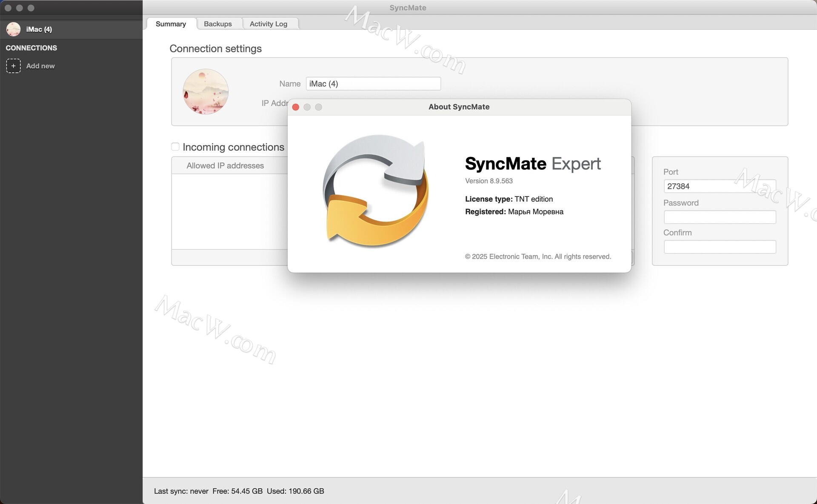Click the Password input field

(720, 217)
